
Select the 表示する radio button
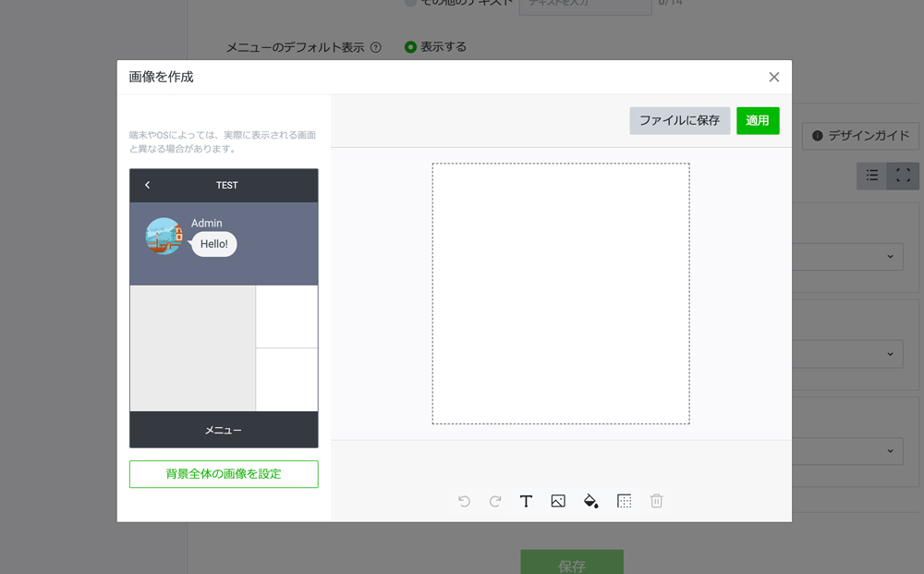(411, 47)
